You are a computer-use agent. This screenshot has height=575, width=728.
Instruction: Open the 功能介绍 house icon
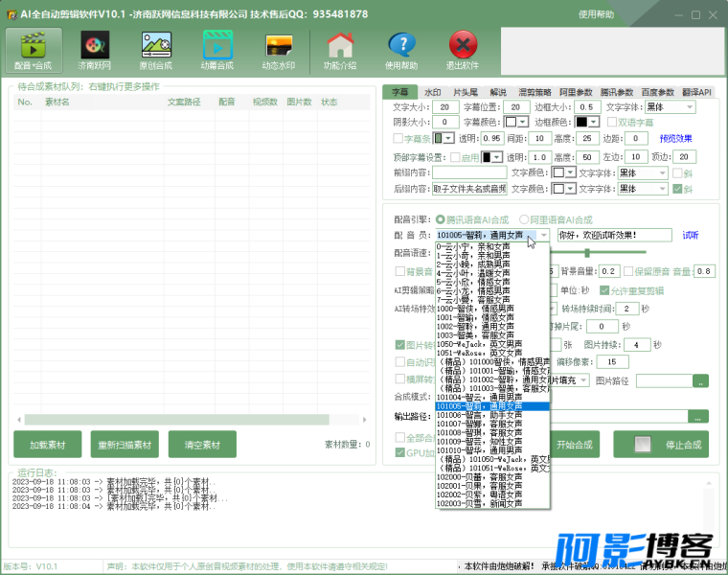(x=340, y=50)
